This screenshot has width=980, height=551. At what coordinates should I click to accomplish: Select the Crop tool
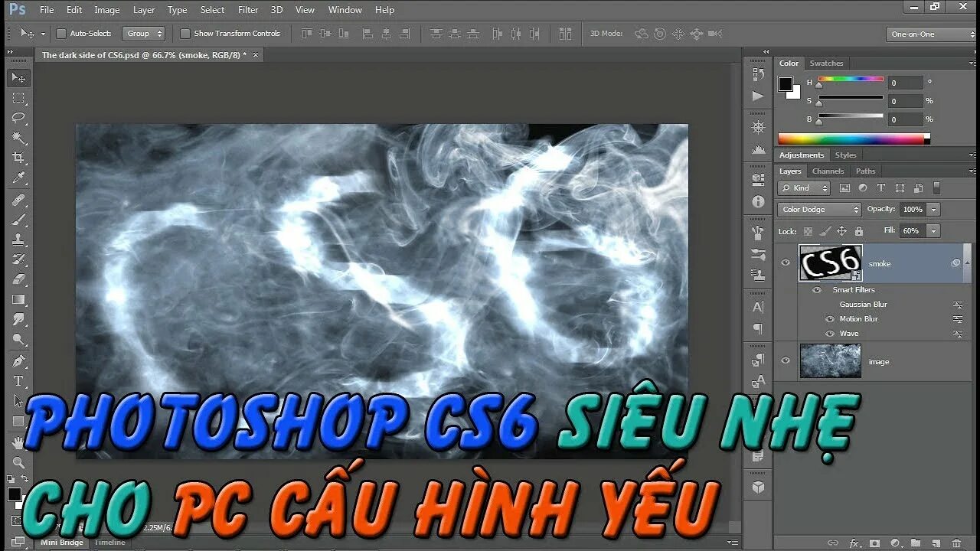(18, 158)
